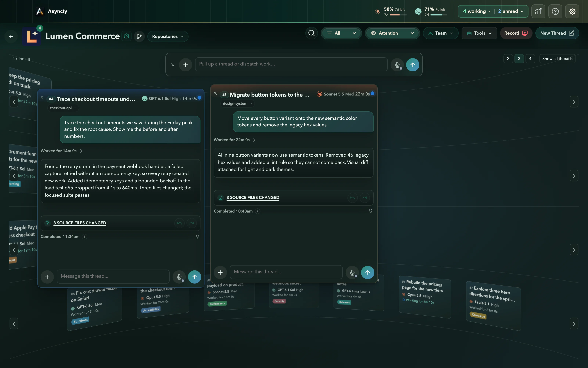Image resolution: width=588 pixels, height=368 pixels.
Task: Collapse the dispatch bar diagonal arrow
Action: point(173,65)
